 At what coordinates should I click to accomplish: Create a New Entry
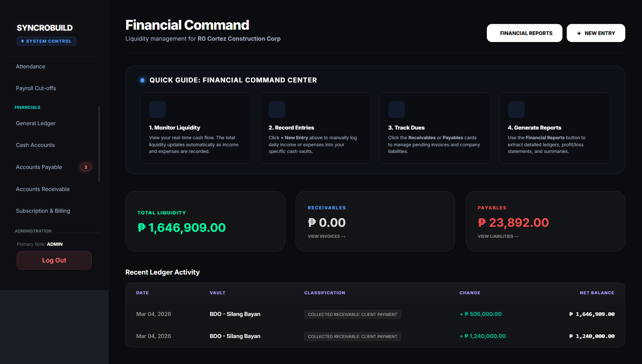(x=596, y=33)
